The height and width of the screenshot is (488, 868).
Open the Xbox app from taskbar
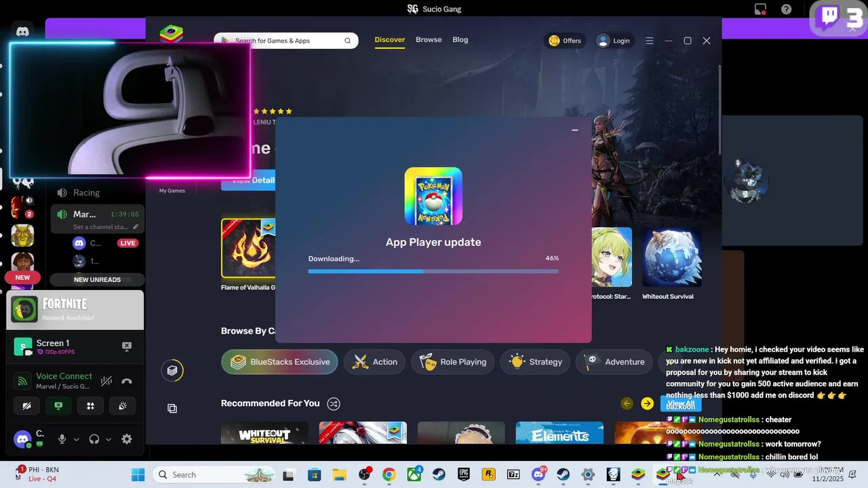pyautogui.click(x=414, y=474)
